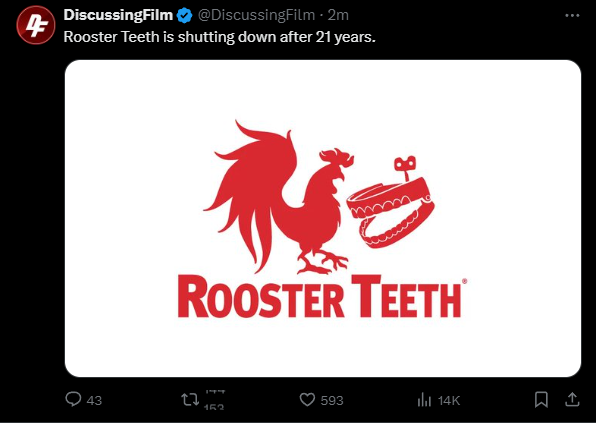This screenshot has height=423, width=596.
Task: Click the 14K views count
Action: 449,401
